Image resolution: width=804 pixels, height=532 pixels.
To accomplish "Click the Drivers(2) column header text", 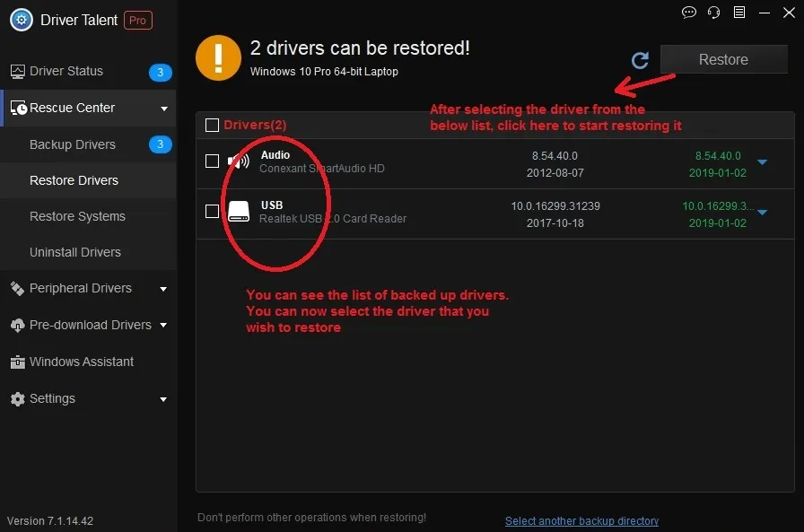I will pyautogui.click(x=255, y=125).
